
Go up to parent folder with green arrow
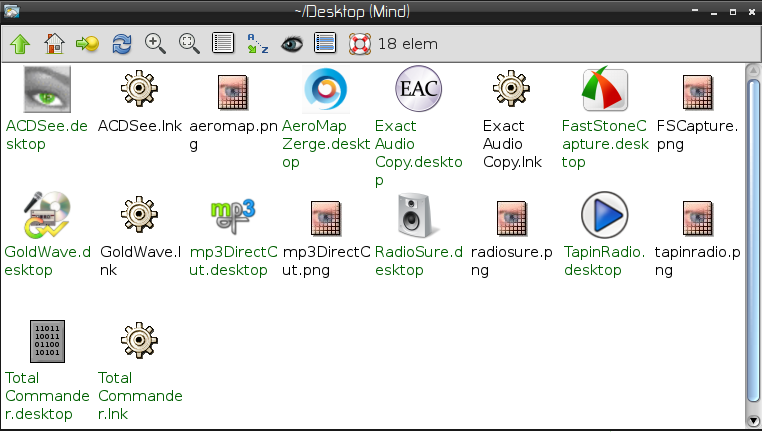20,44
